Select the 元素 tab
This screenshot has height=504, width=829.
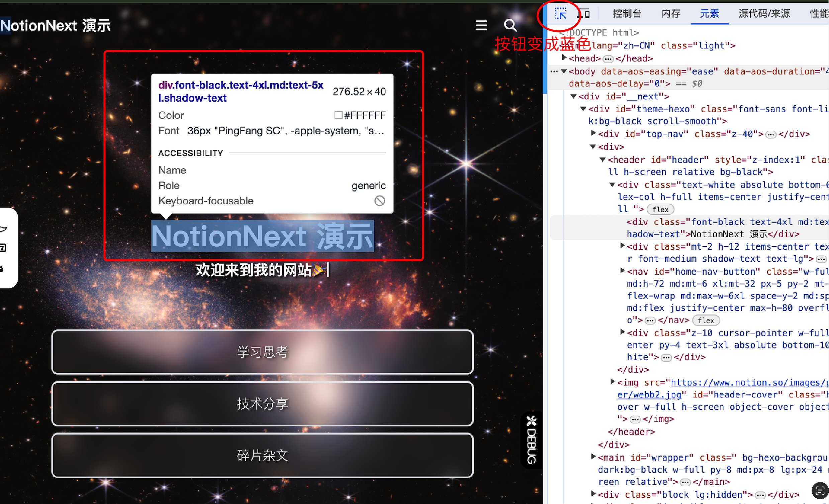pyautogui.click(x=709, y=14)
